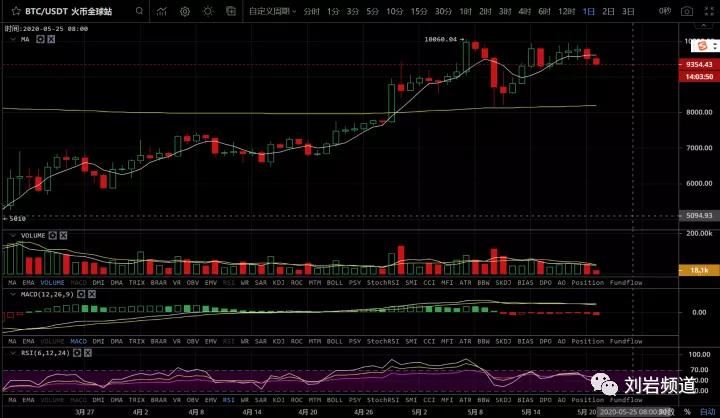The width and height of the screenshot is (720, 418).
Task: Click Fundflow in the row under VOLUME
Action: coord(626,282)
